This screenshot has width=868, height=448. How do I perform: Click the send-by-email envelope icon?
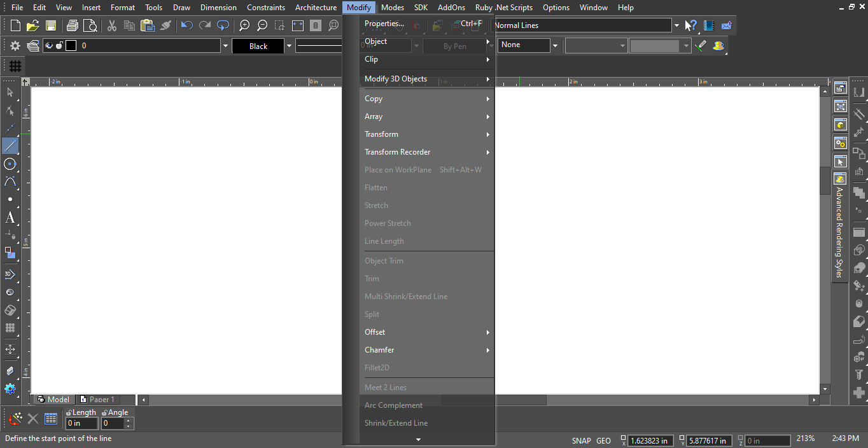pos(727,25)
